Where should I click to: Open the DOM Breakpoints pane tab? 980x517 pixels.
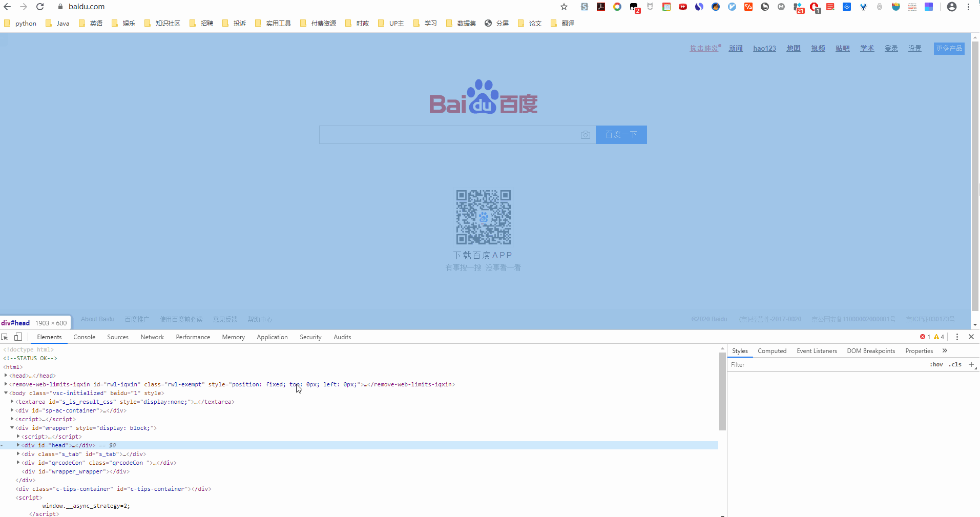(871, 351)
